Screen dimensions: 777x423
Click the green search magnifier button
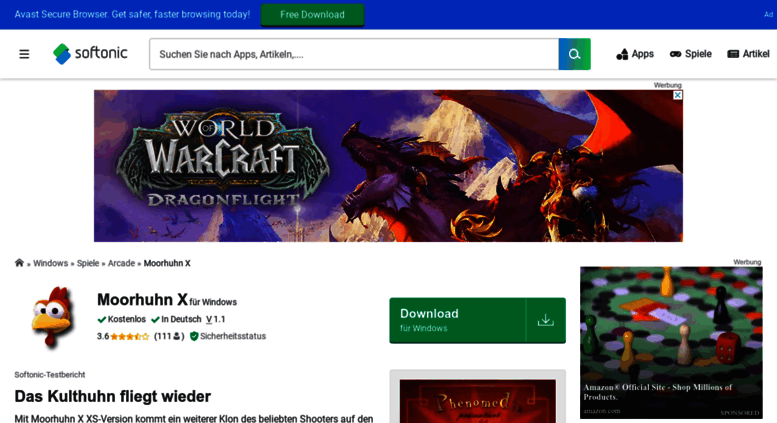pyautogui.click(x=574, y=54)
